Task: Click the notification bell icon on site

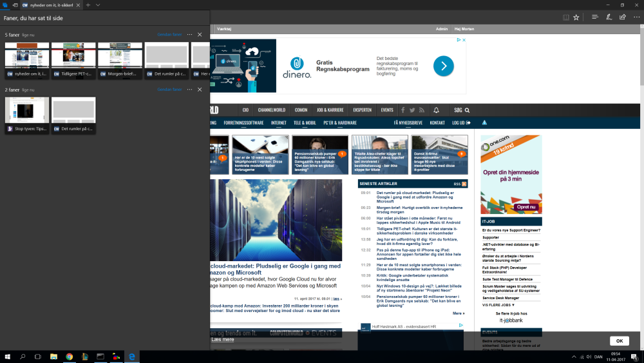Action: [436, 110]
